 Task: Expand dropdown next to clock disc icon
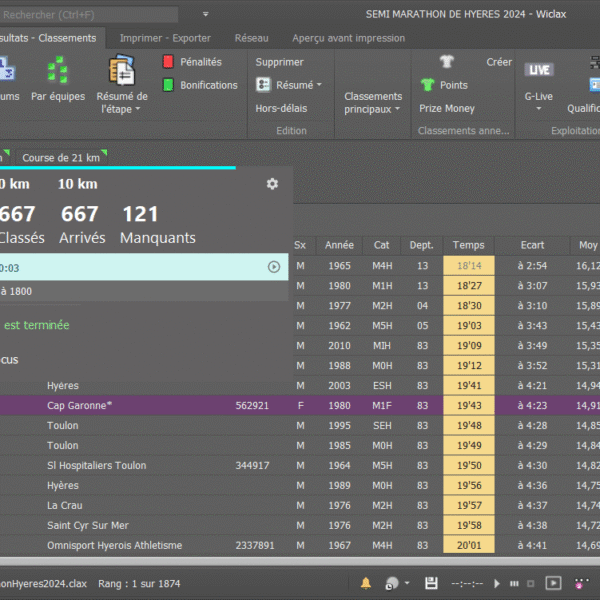pyautogui.click(x=407, y=583)
